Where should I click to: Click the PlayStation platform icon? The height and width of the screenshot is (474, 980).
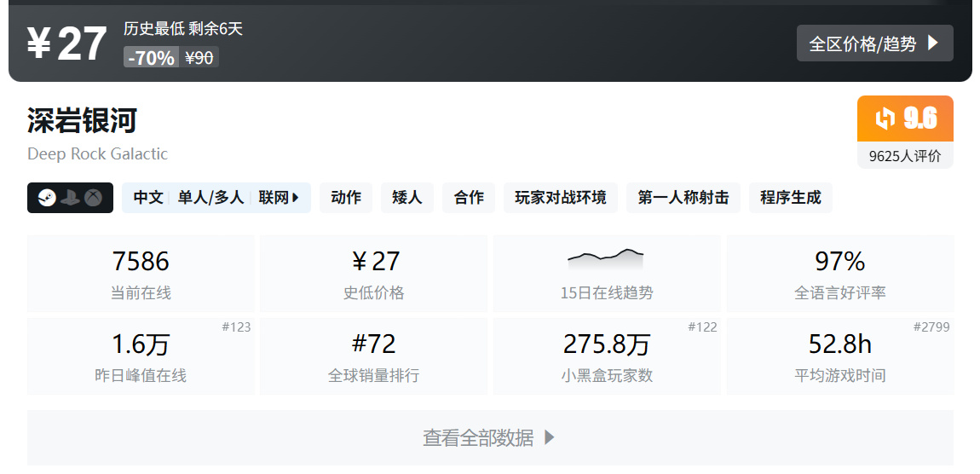(x=70, y=199)
